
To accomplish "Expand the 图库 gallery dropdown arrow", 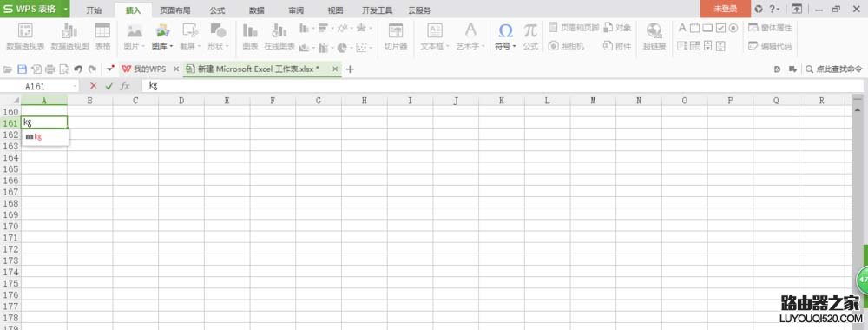I will point(171,47).
